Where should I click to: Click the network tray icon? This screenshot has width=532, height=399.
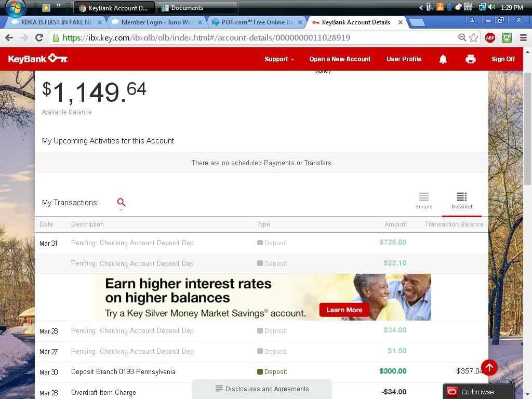click(482, 7)
